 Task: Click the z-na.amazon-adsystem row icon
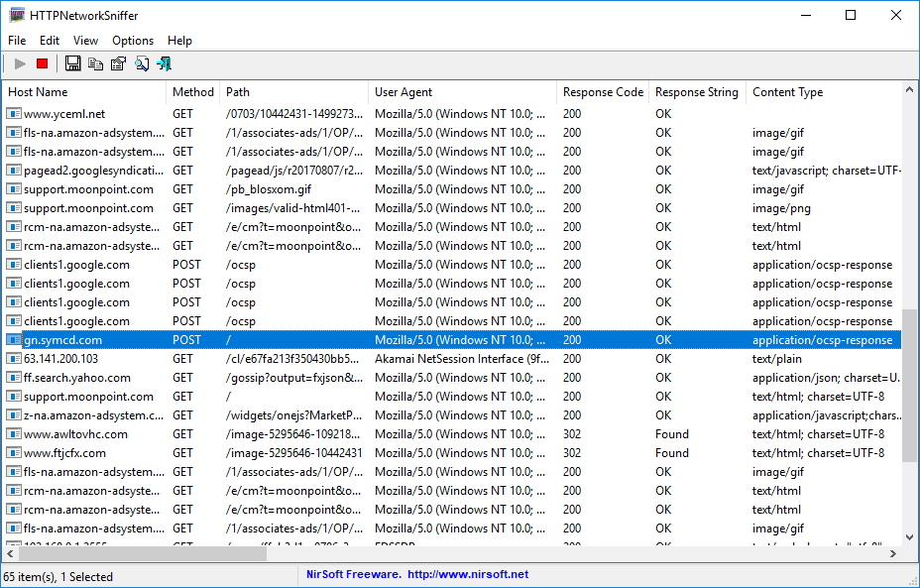tap(14, 414)
